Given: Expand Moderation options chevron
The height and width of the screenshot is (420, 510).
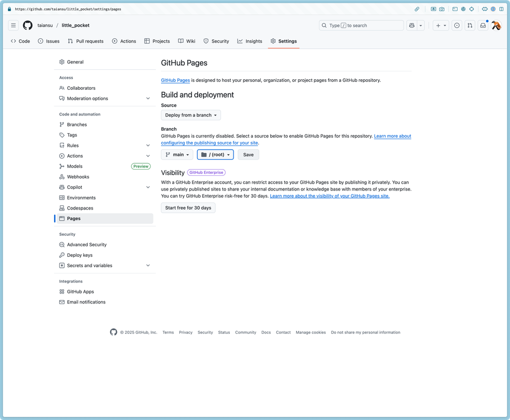Looking at the screenshot, I should (x=148, y=99).
